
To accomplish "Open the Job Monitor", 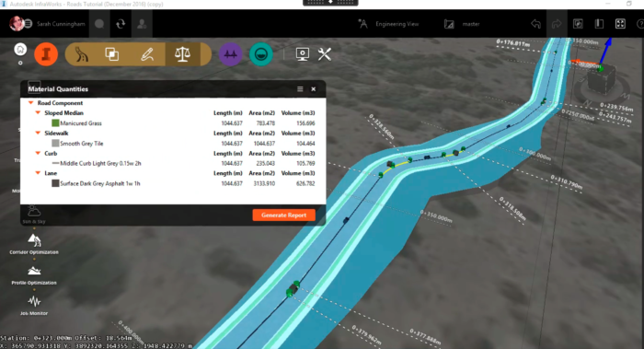I will pos(34,306).
